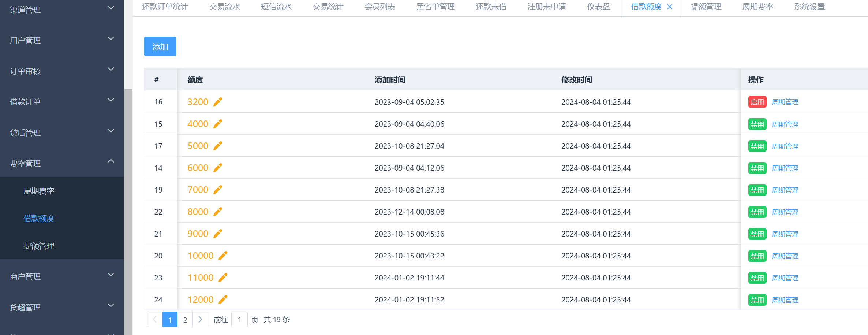Click the sidebar vertical scrollbar
Screen dimensions: 868x335
[x=128, y=212]
